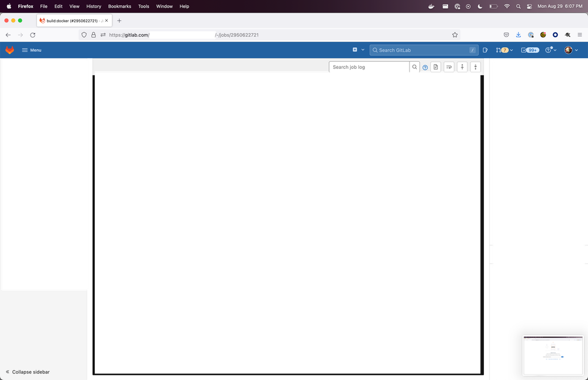The image size is (588, 380).
Task: Run the job log search
Action: 414,66
